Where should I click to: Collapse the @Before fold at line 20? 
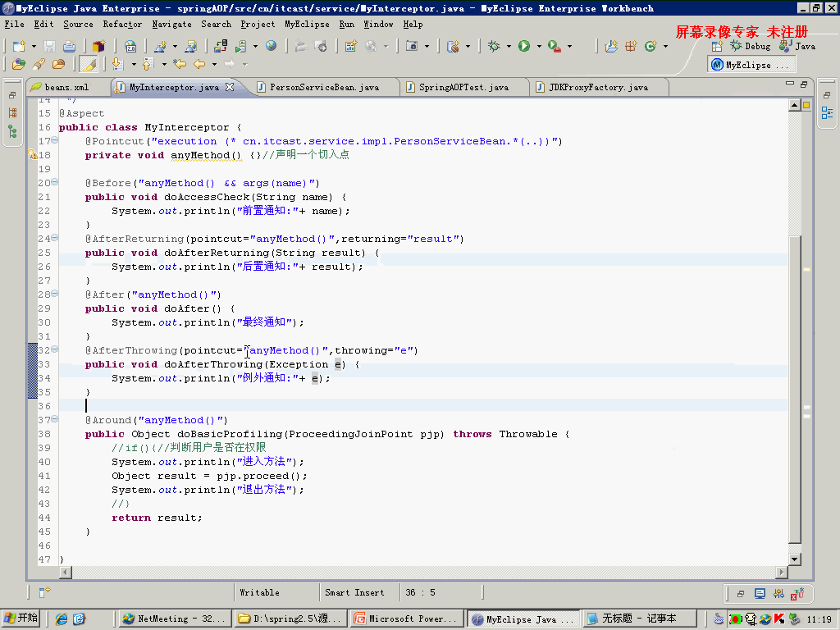click(55, 182)
